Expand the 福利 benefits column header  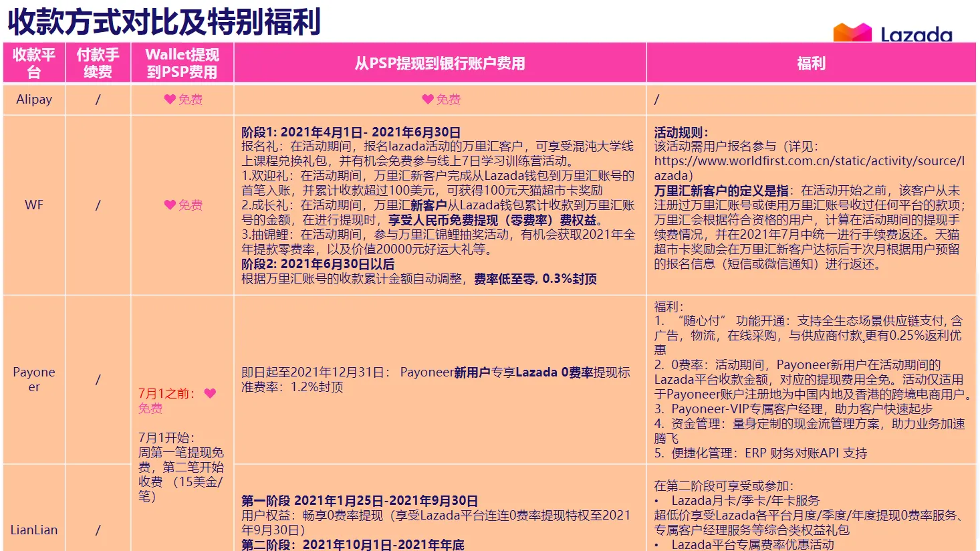point(812,63)
